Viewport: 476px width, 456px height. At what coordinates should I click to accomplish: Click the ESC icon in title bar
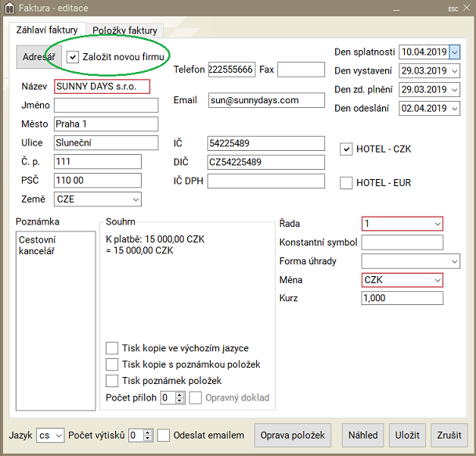(453, 9)
